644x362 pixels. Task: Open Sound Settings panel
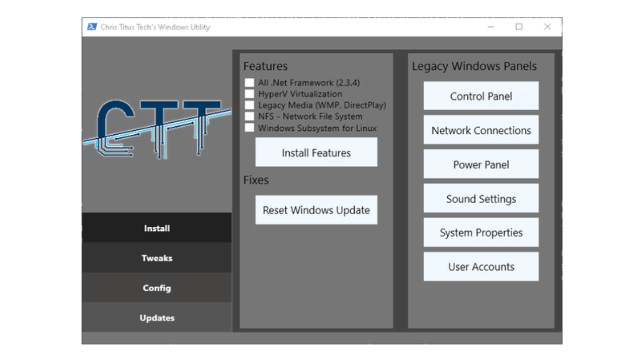click(x=481, y=199)
